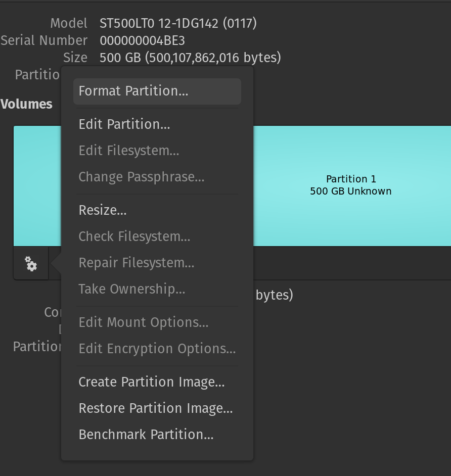The height and width of the screenshot is (476, 451).
Task: Click Change Passphrase option
Action: [x=142, y=177]
